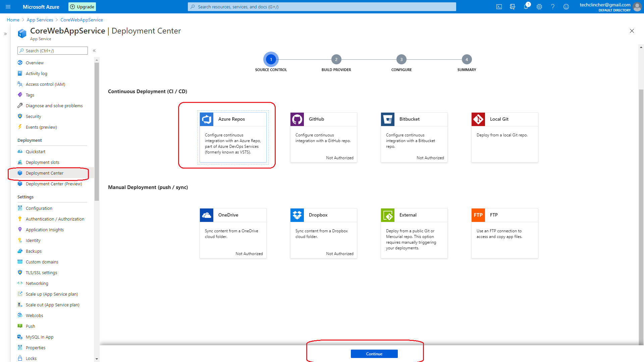Go to CoreWebAppService breadcrumb
This screenshot has width=644, height=362.
pos(82,20)
